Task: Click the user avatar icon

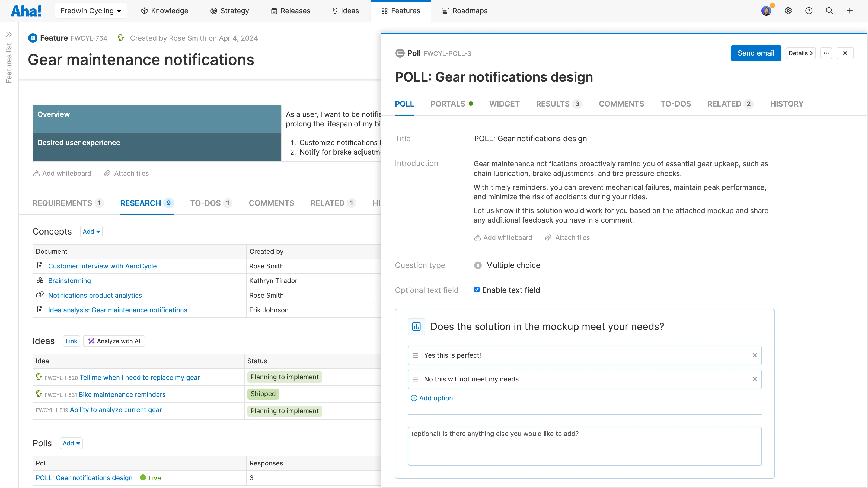Action: [766, 11]
